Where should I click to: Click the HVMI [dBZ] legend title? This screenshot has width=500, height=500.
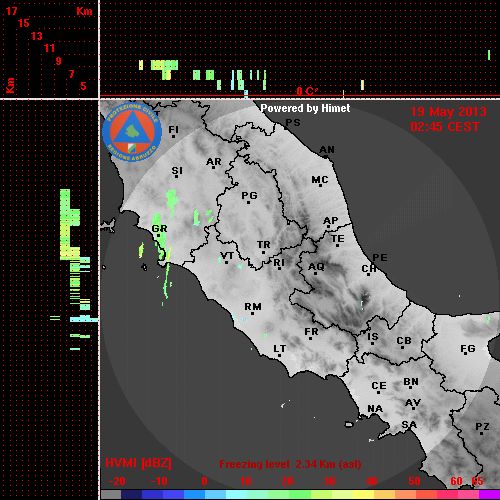[x=138, y=463]
